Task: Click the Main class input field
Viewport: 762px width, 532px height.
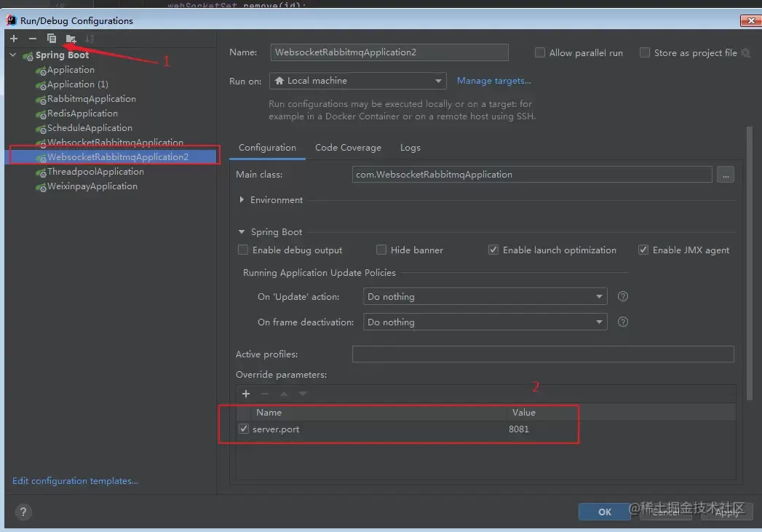Action: pos(532,175)
